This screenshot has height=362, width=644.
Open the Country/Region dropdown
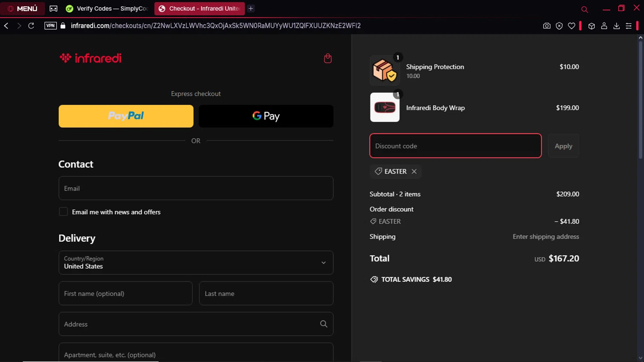196,263
